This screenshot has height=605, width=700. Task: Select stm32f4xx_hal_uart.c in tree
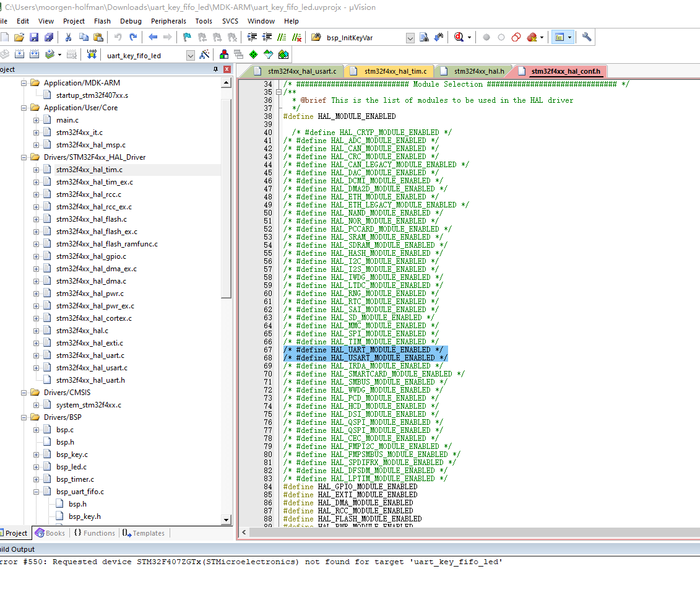pyautogui.click(x=90, y=355)
